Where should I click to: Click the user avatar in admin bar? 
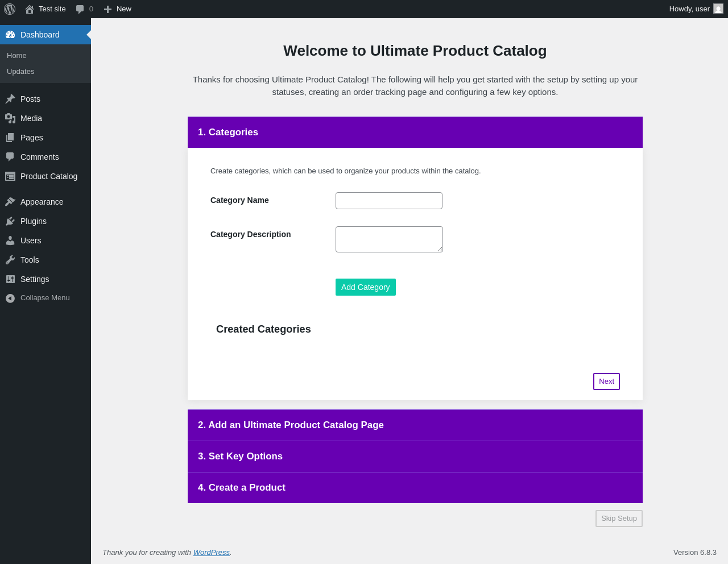tap(718, 9)
